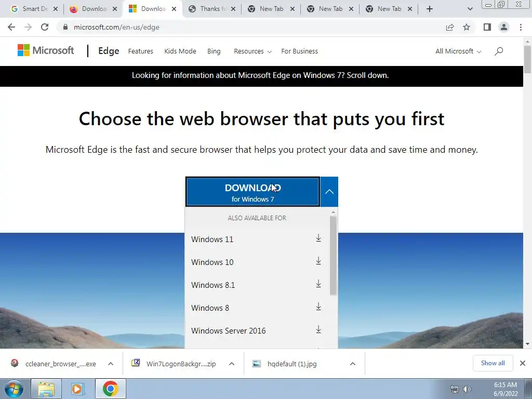Click the platform list scroll-up arrow

pos(333,212)
